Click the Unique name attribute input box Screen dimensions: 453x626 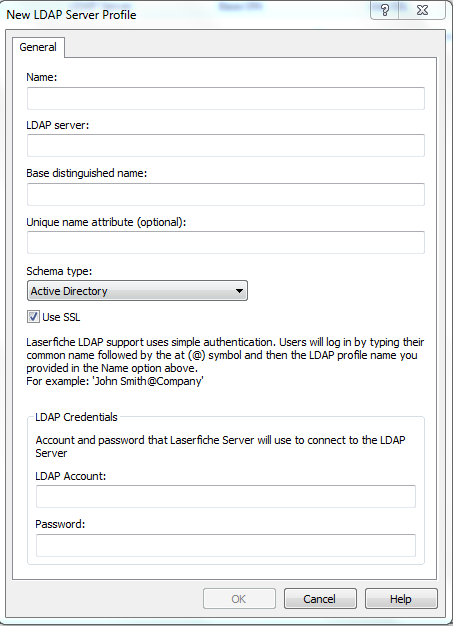click(x=226, y=242)
